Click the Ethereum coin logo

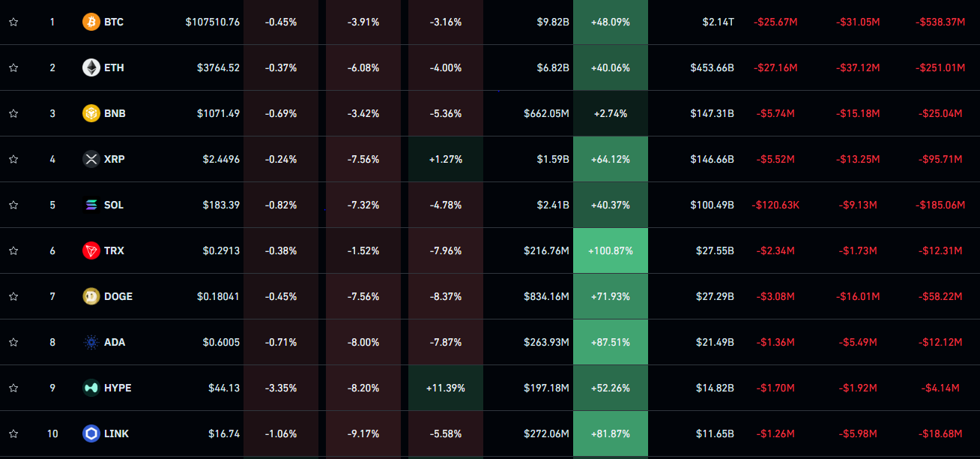pyautogui.click(x=91, y=67)
